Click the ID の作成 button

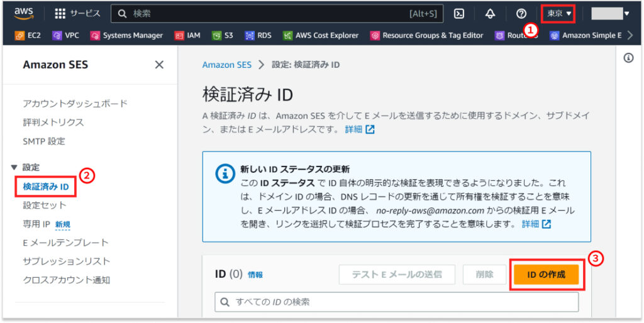[547, 275]
